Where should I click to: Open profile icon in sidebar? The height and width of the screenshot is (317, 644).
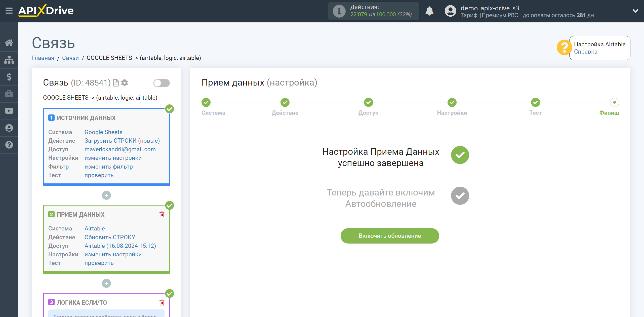pos(9,128)
